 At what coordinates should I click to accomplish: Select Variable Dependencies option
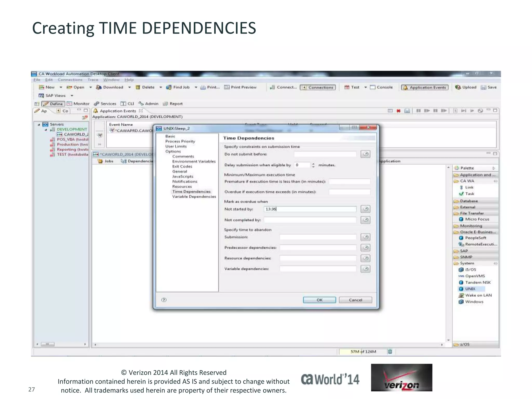(x=194, y=197)
